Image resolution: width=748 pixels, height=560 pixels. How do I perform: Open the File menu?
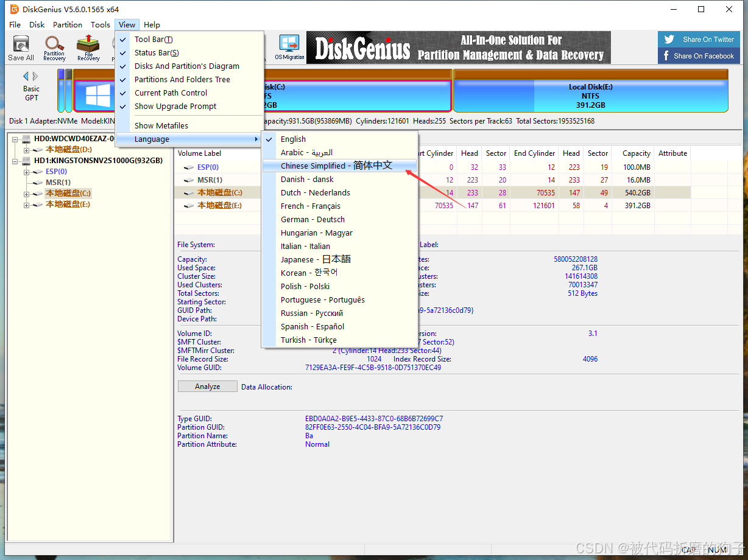pyautogui.click(x=15, y=25)
